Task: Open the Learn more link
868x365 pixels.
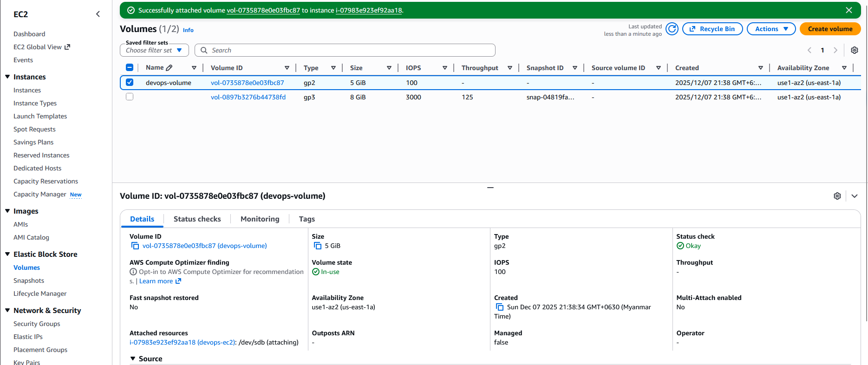Action: [x=160, y=281]
